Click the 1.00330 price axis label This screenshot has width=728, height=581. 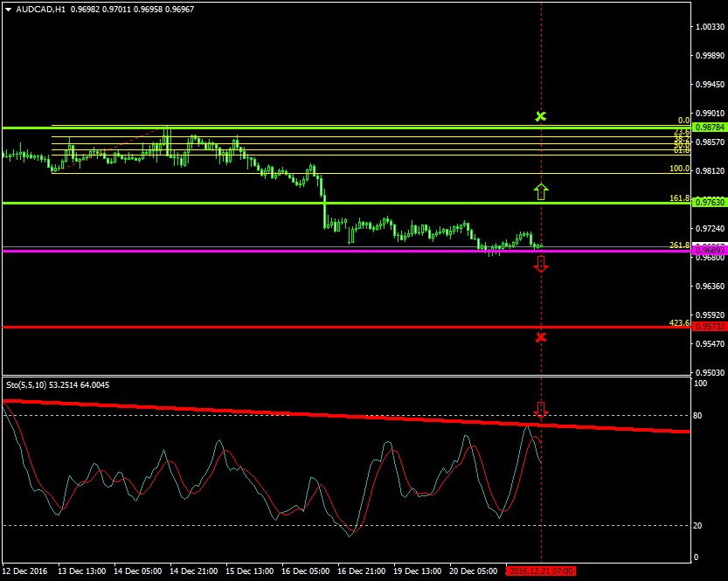(x=710, y=27)
